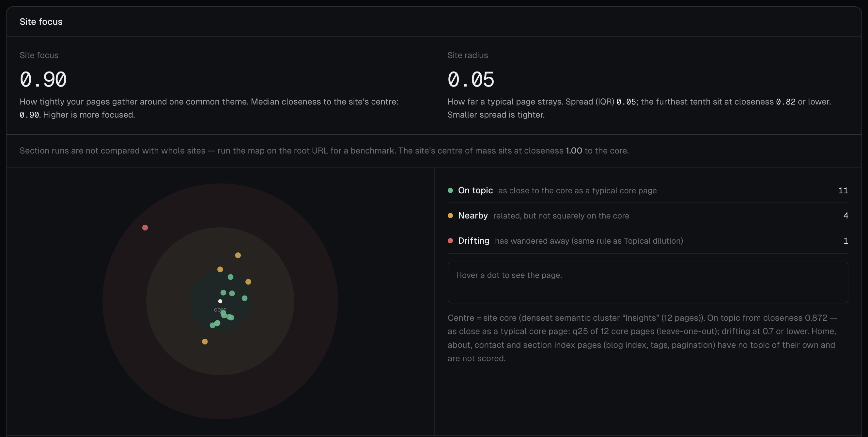Click the "Centre = site core" explanation paragraph
The width and height of the screenshot is (868, 437).
(x=642, y=338)
